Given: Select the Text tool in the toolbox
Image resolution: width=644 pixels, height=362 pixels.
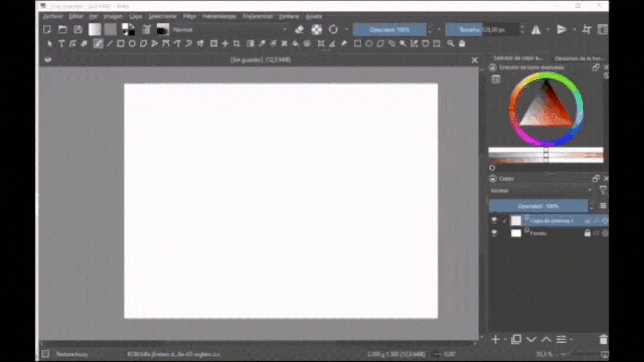Looking at the screenshot, I should click(61, 44).
